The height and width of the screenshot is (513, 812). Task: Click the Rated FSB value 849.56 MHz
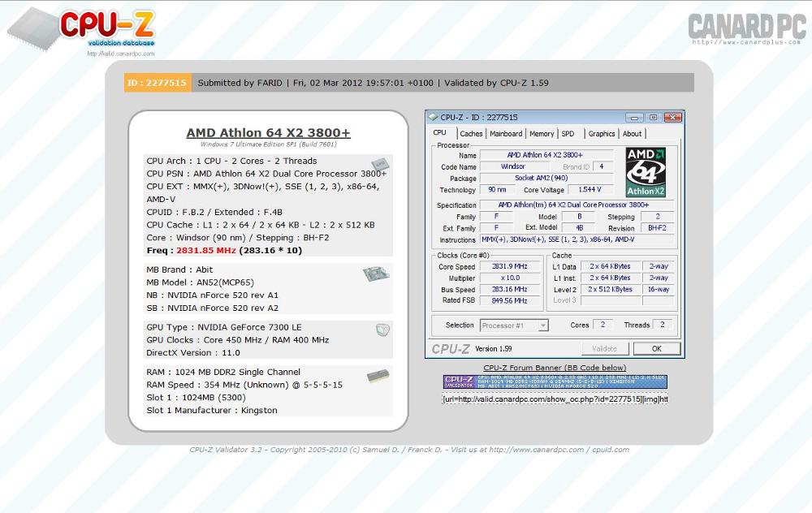point(510,301)
